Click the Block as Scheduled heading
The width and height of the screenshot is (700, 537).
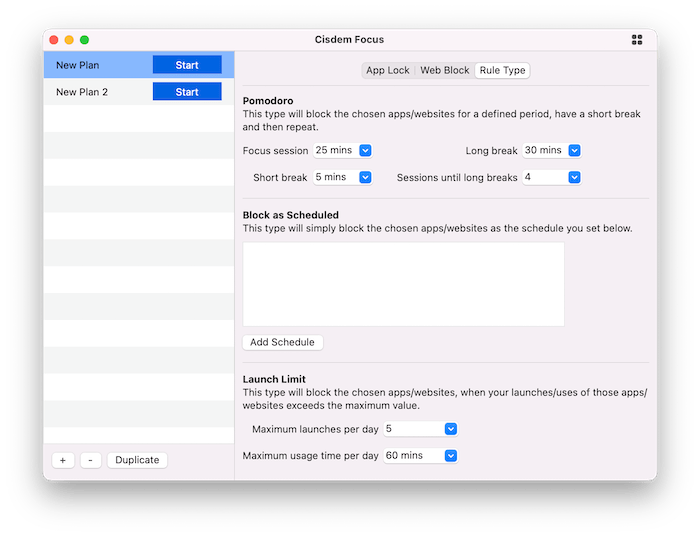click(x=291, y=215)
